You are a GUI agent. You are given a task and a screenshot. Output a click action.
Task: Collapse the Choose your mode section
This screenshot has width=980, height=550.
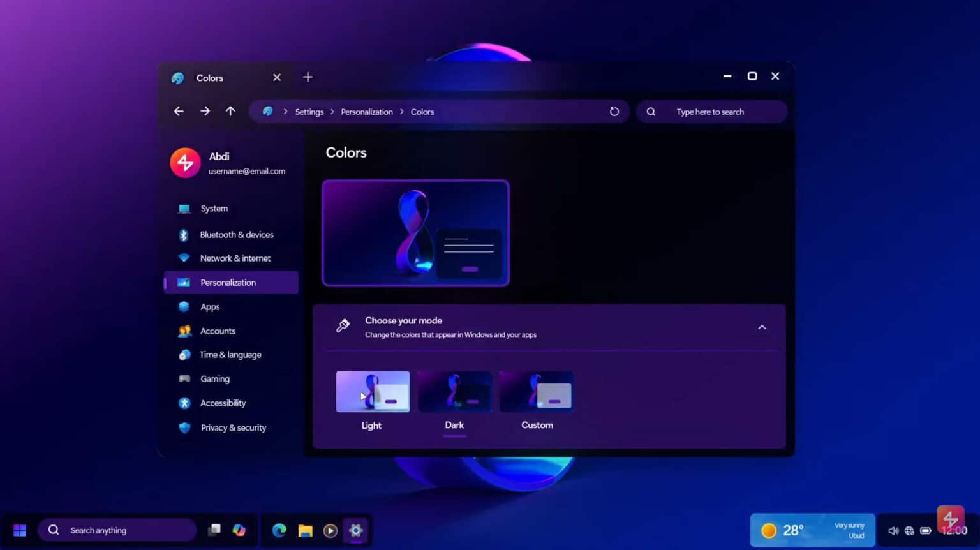762,327
